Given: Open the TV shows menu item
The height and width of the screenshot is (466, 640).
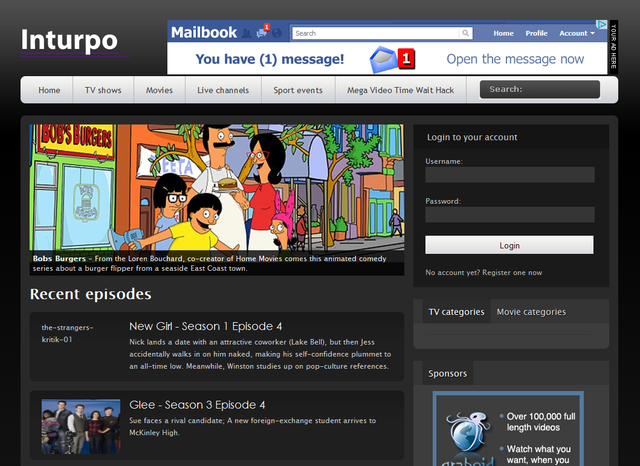Looking at the screenshot, I should click(x=103, y=90).
